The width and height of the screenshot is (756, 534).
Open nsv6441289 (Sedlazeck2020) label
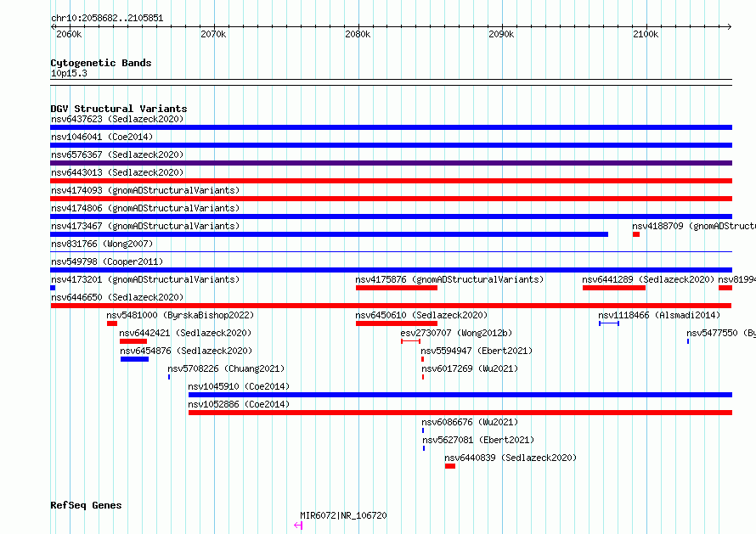pyautogui.click(x=648, y=279)
